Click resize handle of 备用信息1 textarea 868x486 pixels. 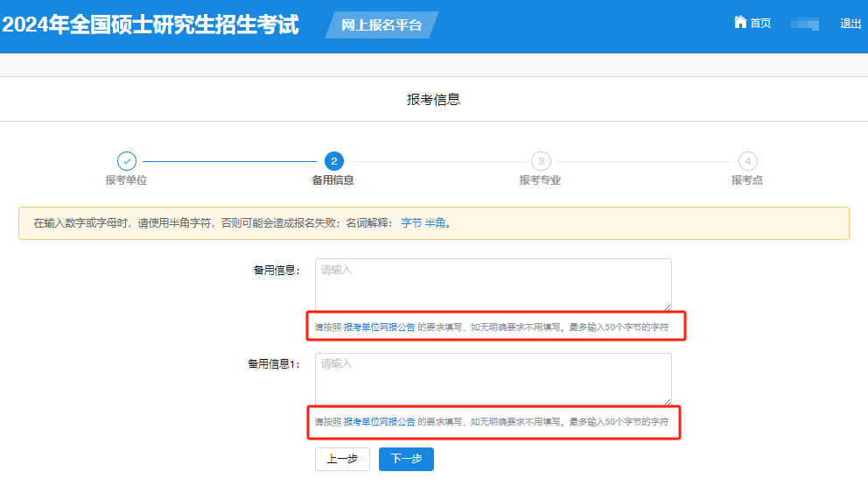coord(667,401)
